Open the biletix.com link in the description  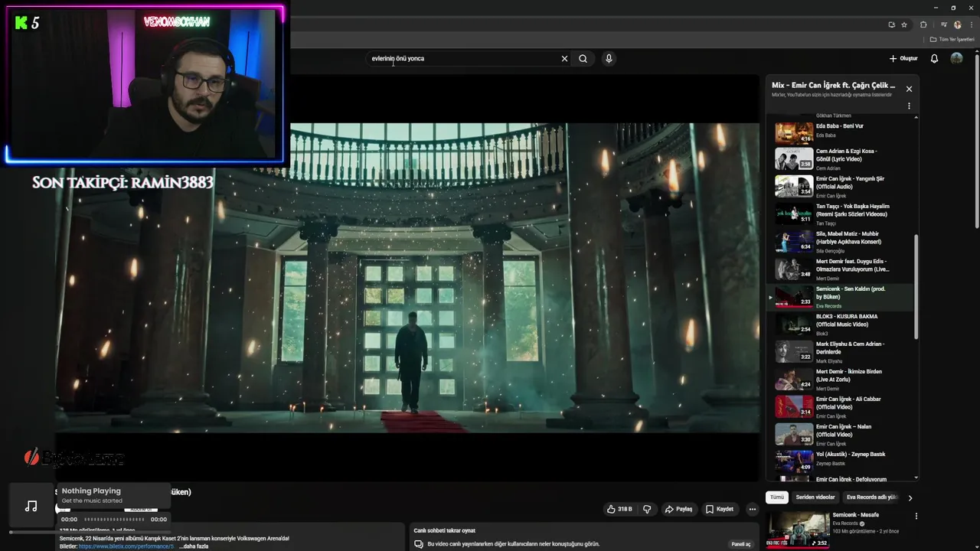pos(126,546)
